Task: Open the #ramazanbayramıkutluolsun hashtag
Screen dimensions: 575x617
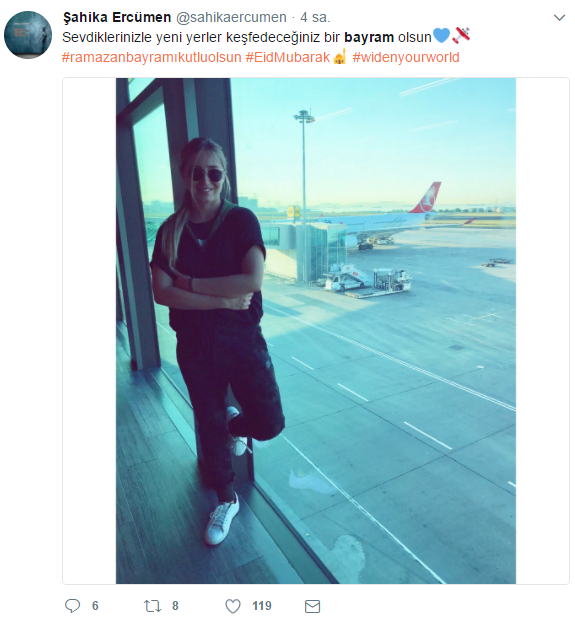Action: click(x=152, y=57)
